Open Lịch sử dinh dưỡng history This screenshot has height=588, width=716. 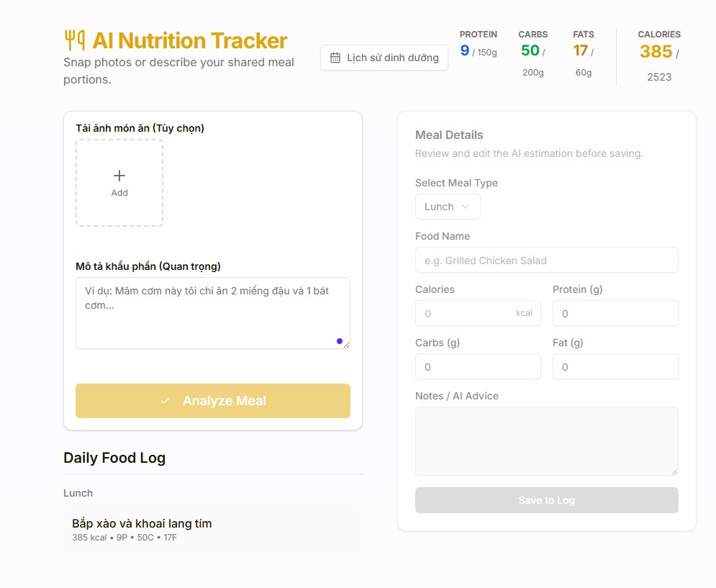[x=384, y=58]
